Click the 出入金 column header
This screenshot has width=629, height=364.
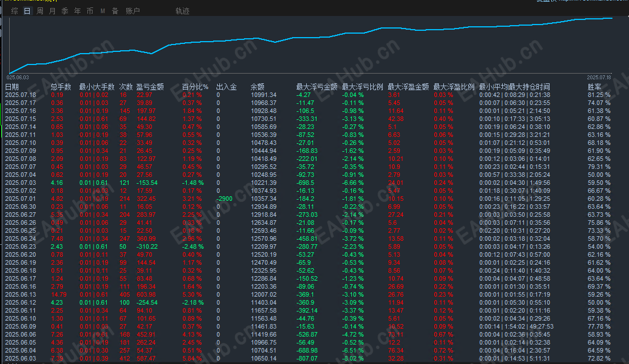tap(226, 87)
